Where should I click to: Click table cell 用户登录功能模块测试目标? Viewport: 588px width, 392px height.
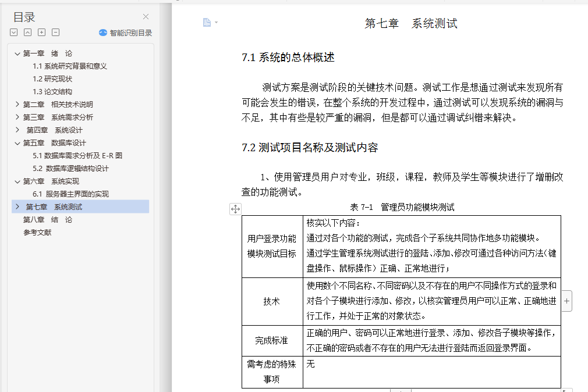click(x=272, y=246)
